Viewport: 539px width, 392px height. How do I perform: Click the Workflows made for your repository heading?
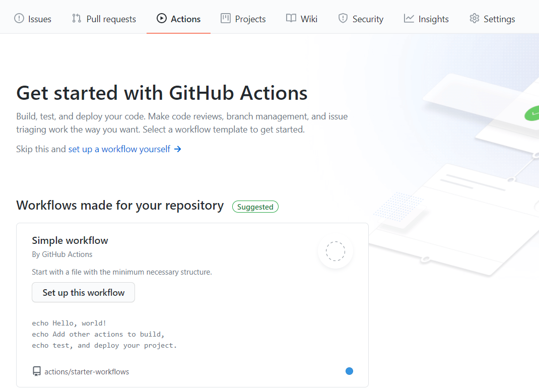pyautogui.click(x=120, y=205)
